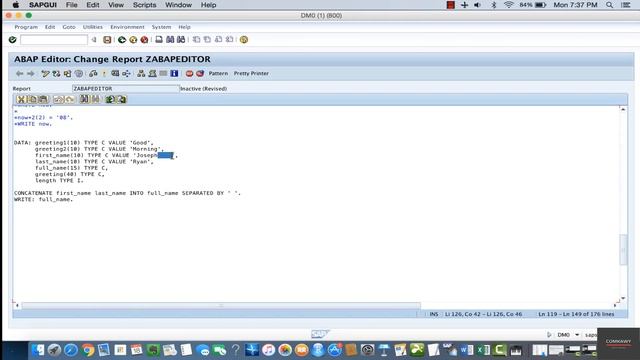Click the Undo icon in editor toolbar
Screen dimensions: 640x360
coord(58,99)
